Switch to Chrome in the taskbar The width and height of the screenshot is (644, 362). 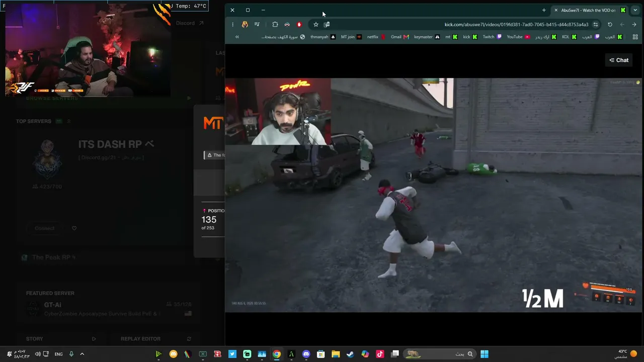point(277,354)
